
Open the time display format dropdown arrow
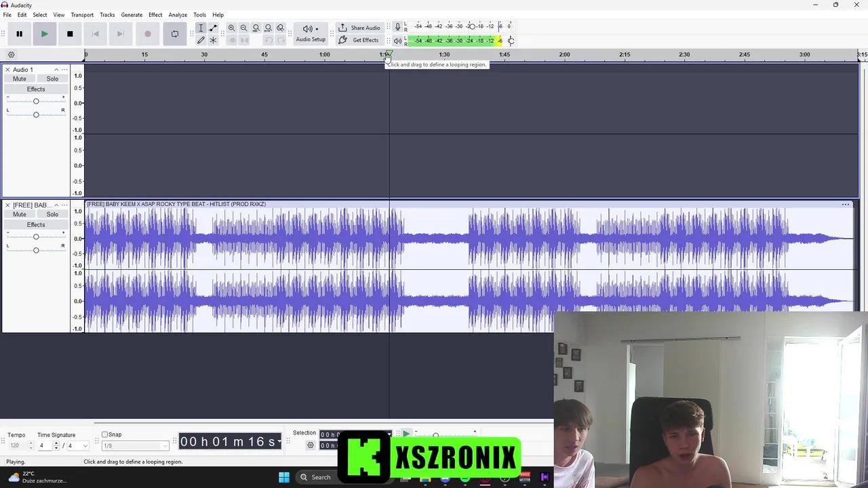click(x=278, y=442)
